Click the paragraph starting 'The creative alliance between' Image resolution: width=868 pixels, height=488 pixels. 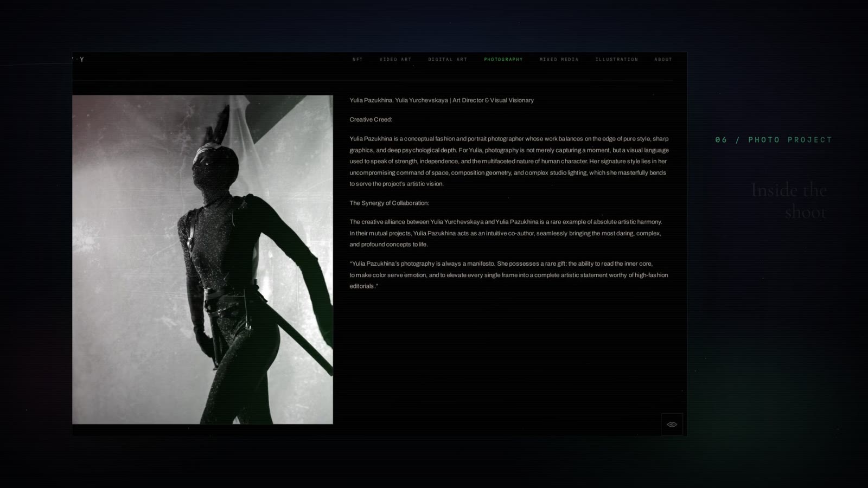[x=506, y=233]
